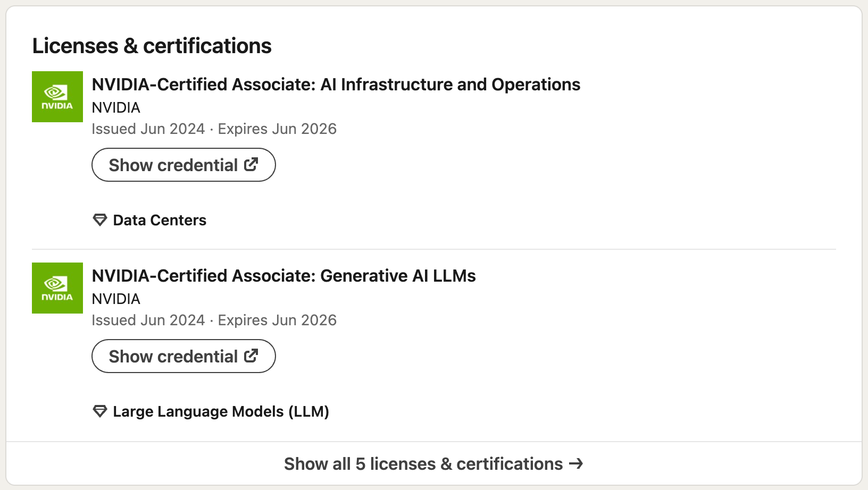
Task: Open NVIDIA-Certified Associate: Generative AI LLMs title
Action: [x=284, y=276]
